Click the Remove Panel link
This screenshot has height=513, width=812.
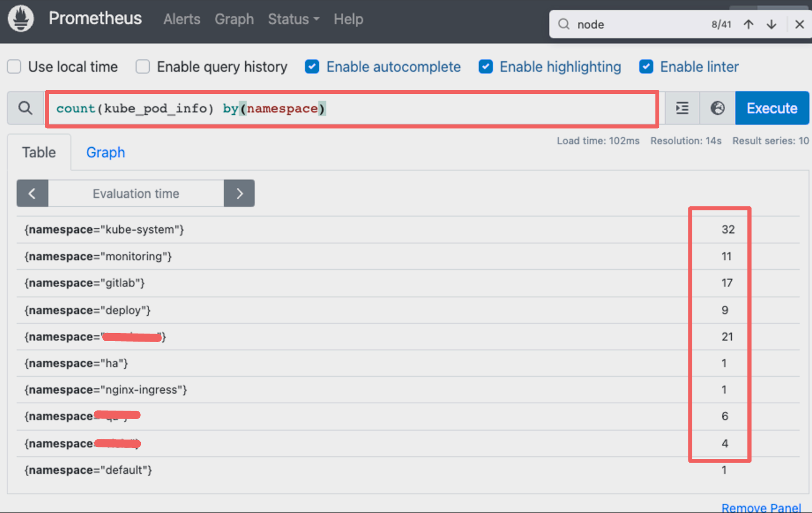point(761,507)
